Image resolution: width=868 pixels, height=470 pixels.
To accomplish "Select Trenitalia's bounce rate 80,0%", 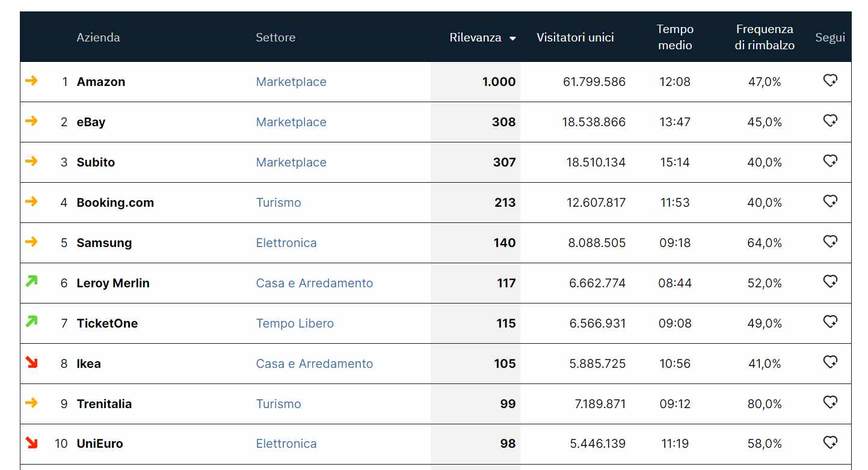I will click(x=765, y=404).
